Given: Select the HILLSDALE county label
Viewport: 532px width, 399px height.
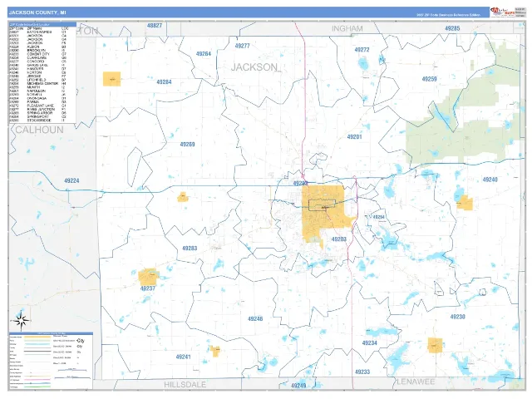Looking at the screenshot, I should (185, 384).
